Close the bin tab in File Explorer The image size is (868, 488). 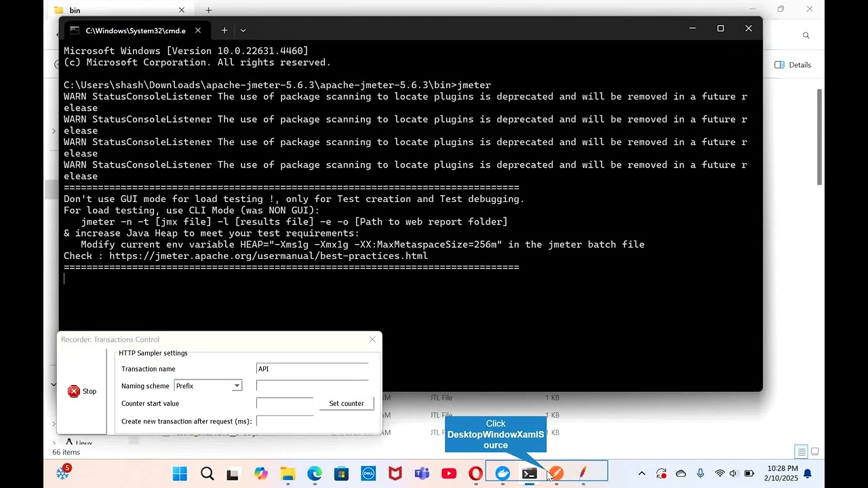pyautogui.click(x=182, y=10)
